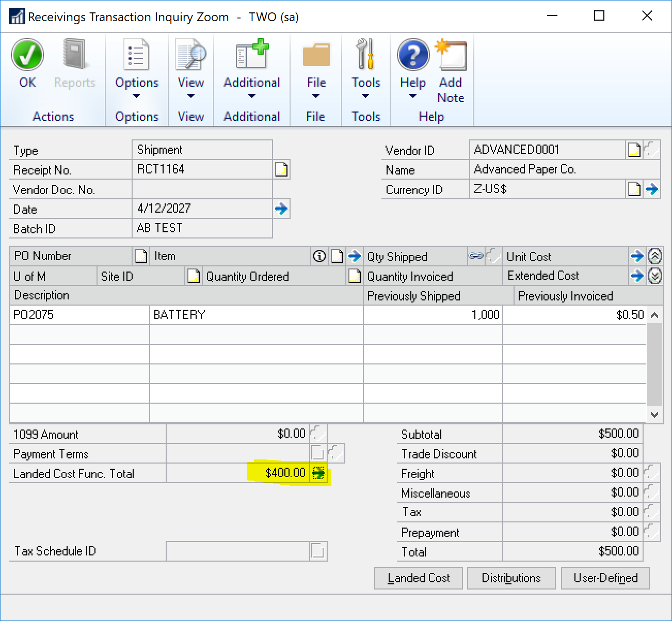Click the Extended Cost expansion arrow
The image size is (672, 621).
[637, 276]
